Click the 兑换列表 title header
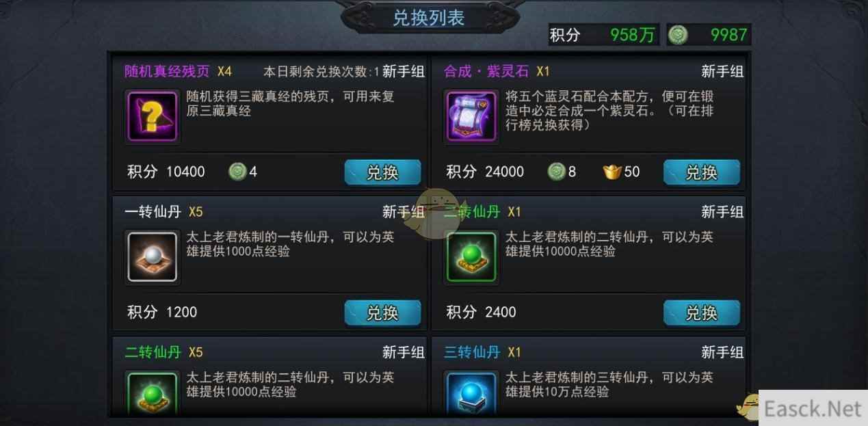This screenshot has width=868, height=426. [x=429, y=18]
